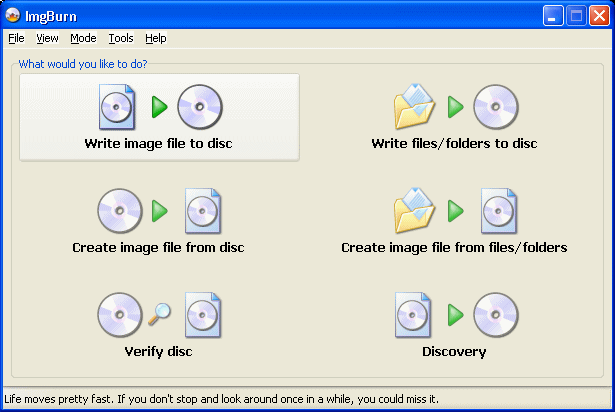Click the 'Life moves pretty fast' status bar text
This screenshot has width=615, height=412.
tap(221, 399)
